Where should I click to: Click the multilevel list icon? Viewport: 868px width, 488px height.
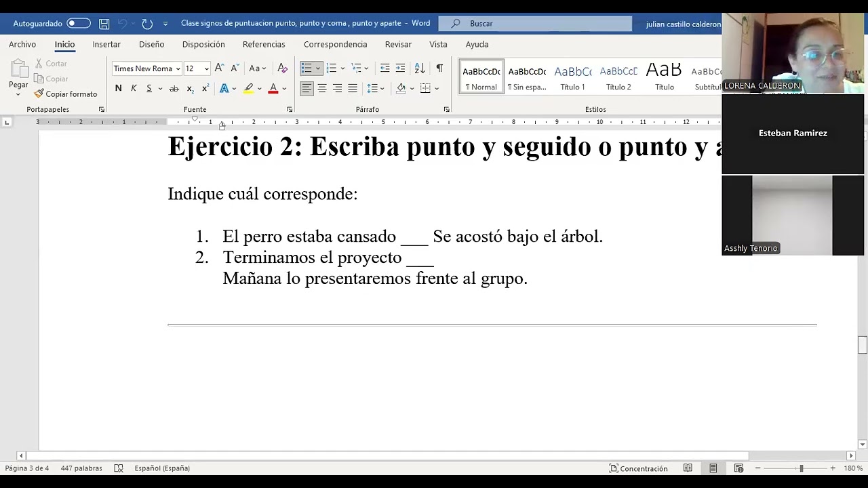tap(357, 68)
